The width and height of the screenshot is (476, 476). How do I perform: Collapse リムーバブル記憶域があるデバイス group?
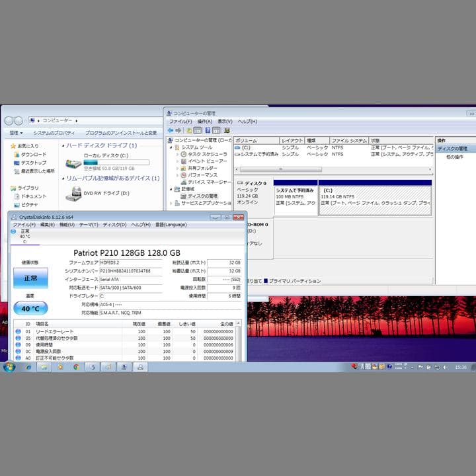[x=63, y=178]
